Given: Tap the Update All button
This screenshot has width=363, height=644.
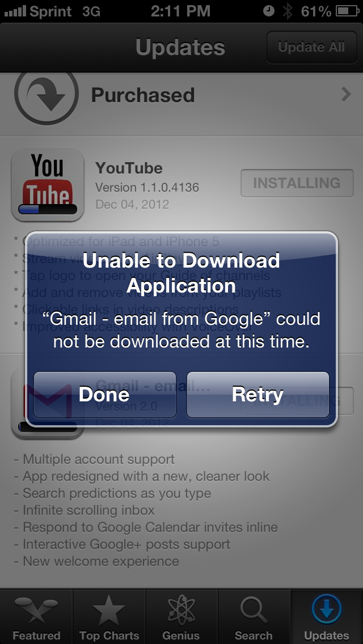Looking at the screenshot, I should click(x=311, y=47).
